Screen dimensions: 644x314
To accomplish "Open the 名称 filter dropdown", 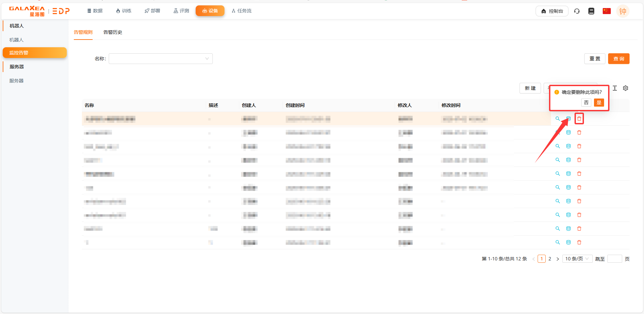I will 160,59.
